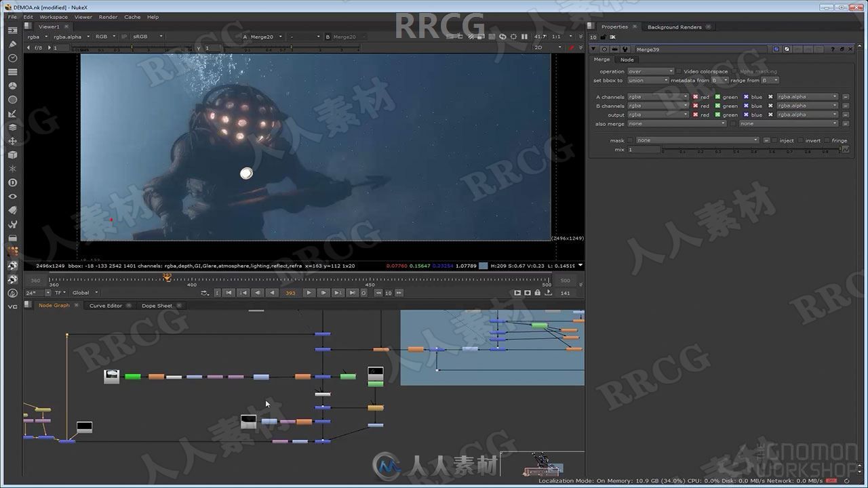
Task: Open the Particles nodes icon
Action: 12,169
